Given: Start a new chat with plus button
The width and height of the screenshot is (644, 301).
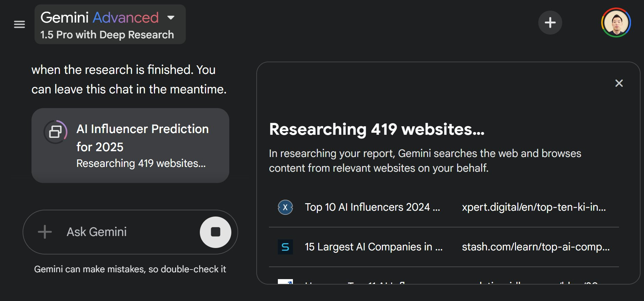Looking at the screenshot, I should [x=550, y=23].
